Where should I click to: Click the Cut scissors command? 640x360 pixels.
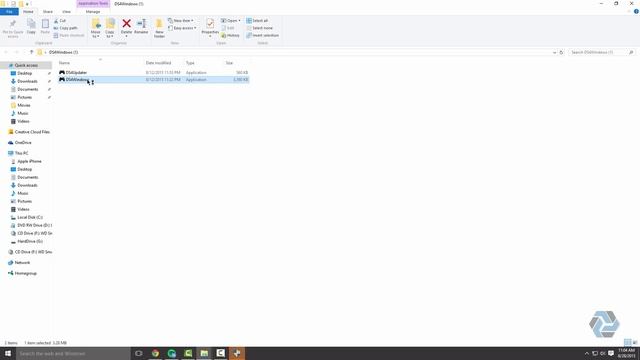pos(60,20)
